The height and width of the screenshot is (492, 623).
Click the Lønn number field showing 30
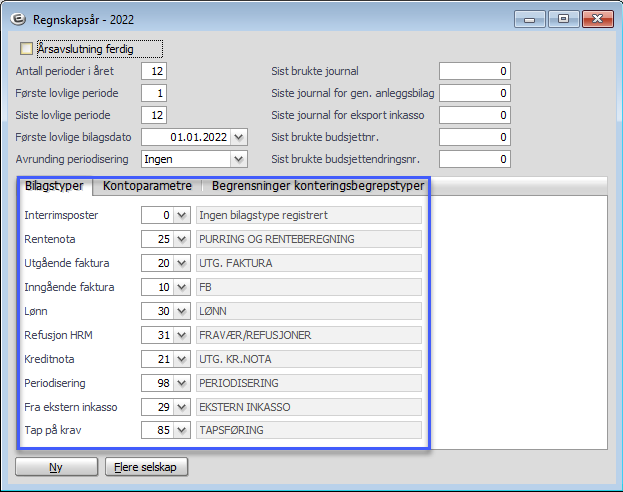157,311
